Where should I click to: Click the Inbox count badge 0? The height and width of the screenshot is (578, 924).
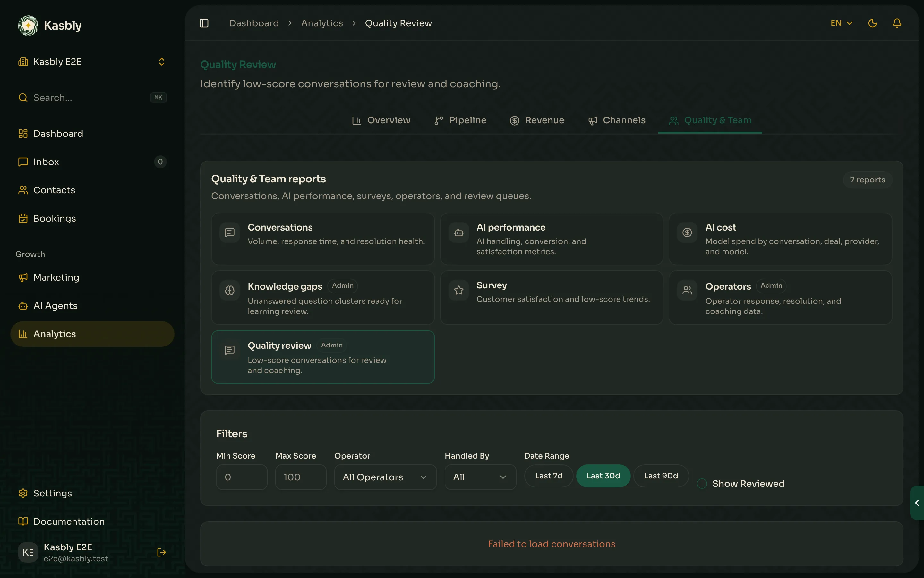click(160, 162)
